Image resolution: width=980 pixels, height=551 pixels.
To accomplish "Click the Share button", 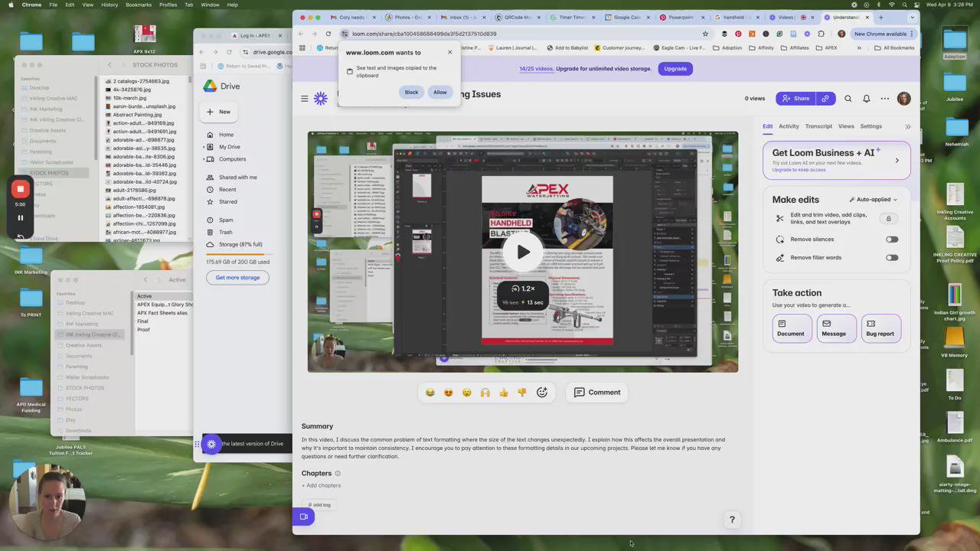I will pos(795,99).
